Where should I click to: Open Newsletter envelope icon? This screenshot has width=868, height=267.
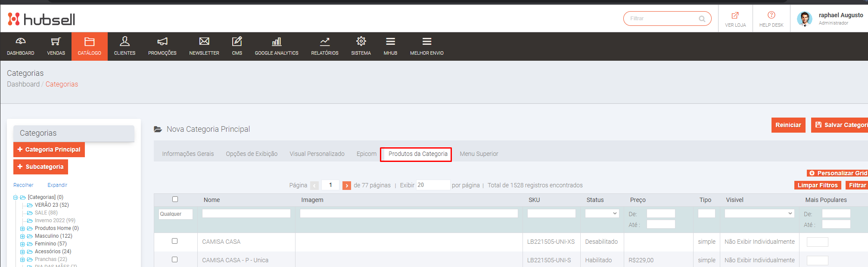click(204, 41)
